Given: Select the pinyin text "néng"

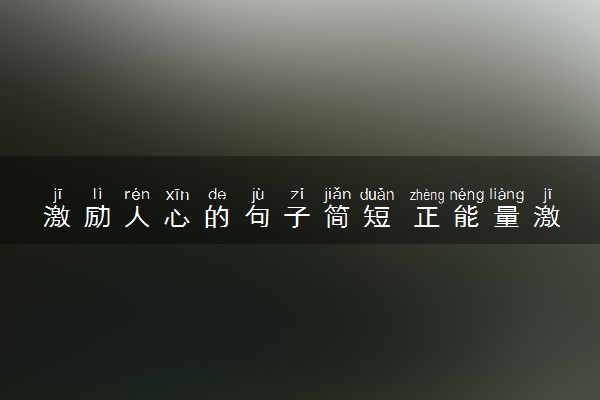Looking at the screenshot, I should (x=467, y=195).
